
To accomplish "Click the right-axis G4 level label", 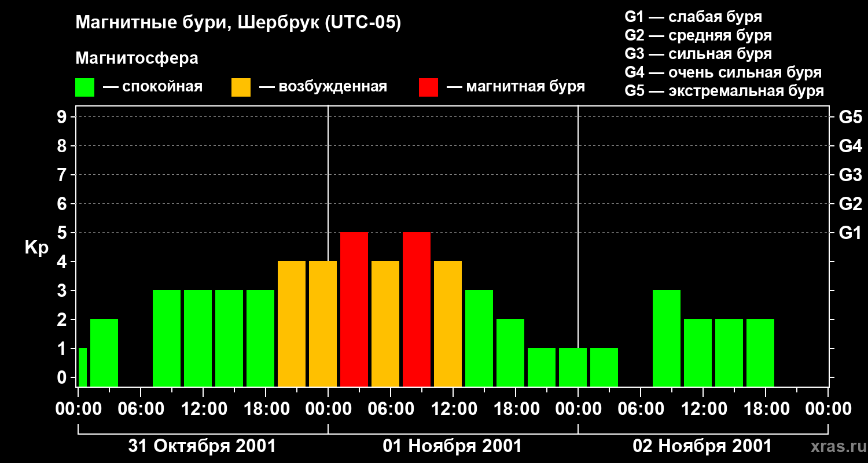I will coord(850,146).
